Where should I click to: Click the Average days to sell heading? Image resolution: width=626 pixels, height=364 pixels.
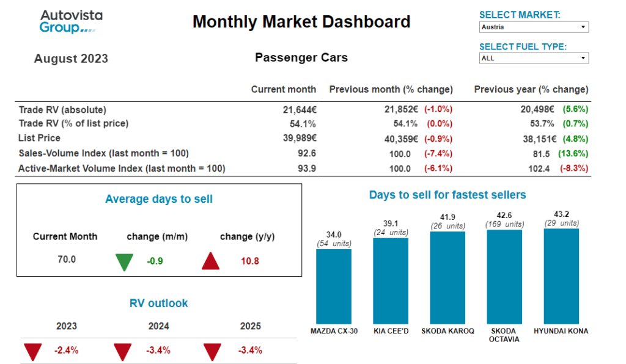[159, 199]
